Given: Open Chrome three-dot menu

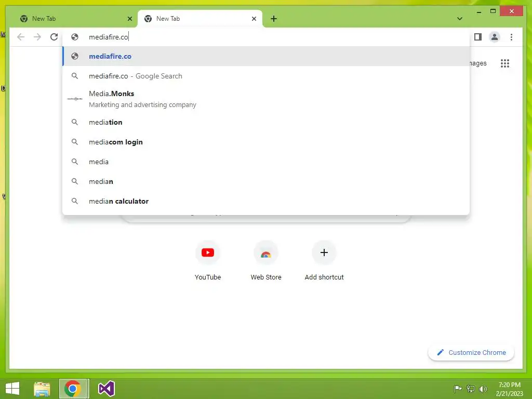Looking at the screenshot, I should [x=511, y=37].
